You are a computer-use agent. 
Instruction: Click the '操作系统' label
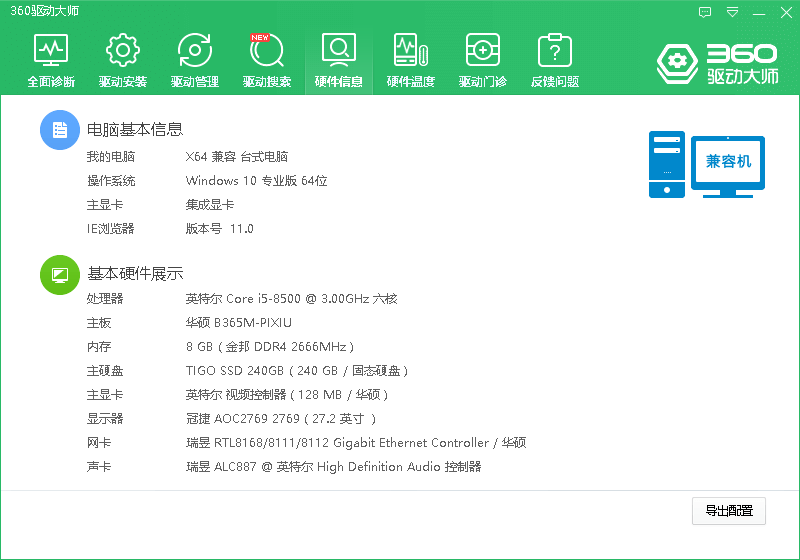111,181
